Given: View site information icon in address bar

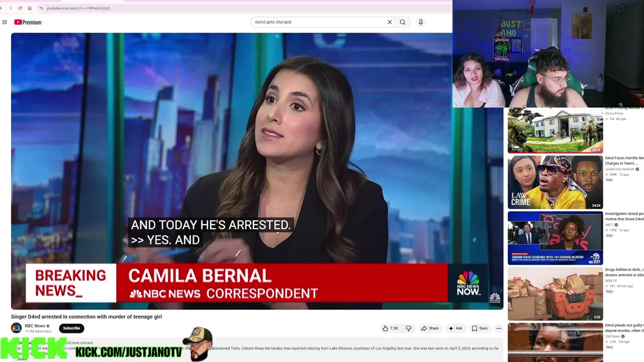Looking at the screenshot, I should click(41, 8).
